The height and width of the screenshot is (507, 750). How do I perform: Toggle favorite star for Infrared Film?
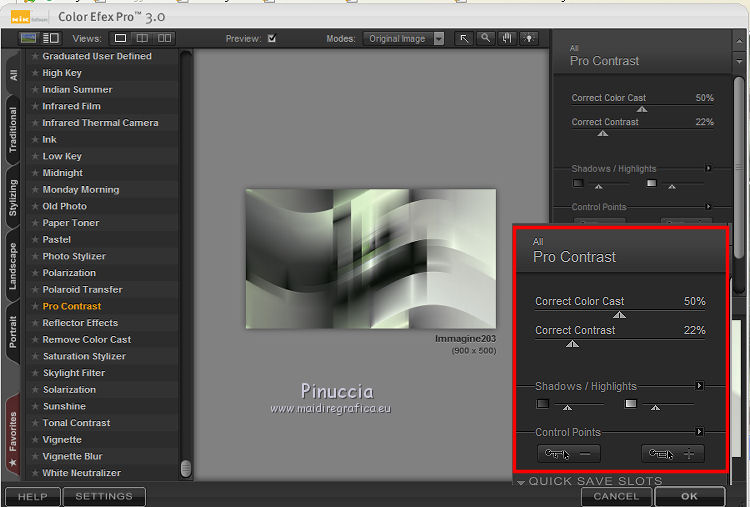(35, 106)
